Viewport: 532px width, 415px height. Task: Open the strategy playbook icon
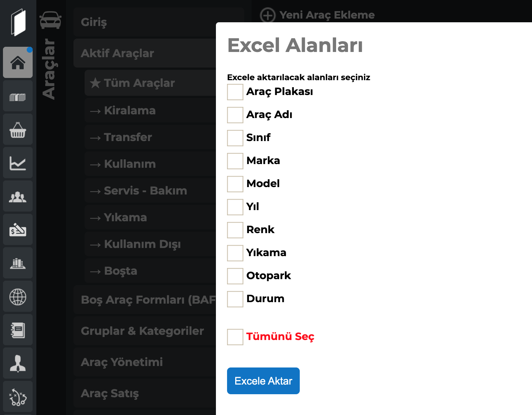pyautogui.click(x=18, y=397)
